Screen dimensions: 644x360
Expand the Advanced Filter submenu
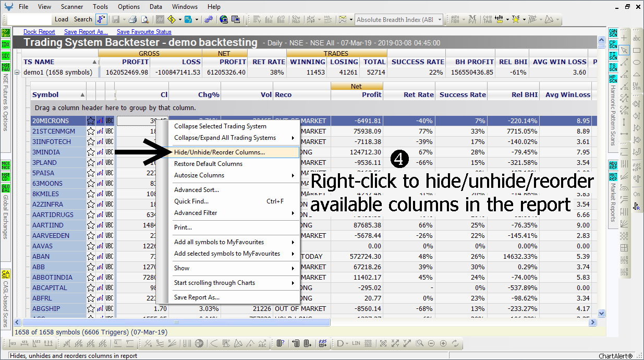pos(236,213)
